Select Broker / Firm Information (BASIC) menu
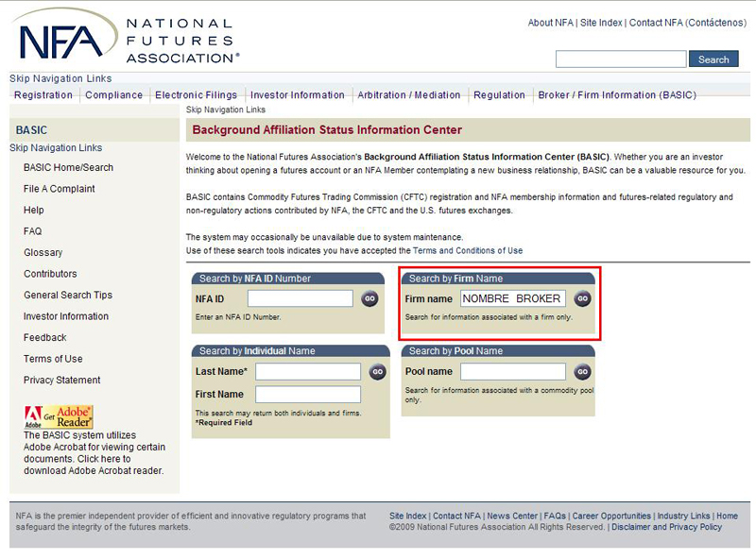756x559 pixels. (x=616, y=95)
